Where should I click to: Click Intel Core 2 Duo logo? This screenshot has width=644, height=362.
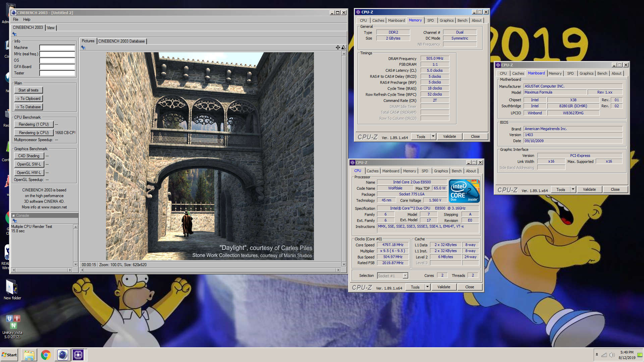coord(464,191)
